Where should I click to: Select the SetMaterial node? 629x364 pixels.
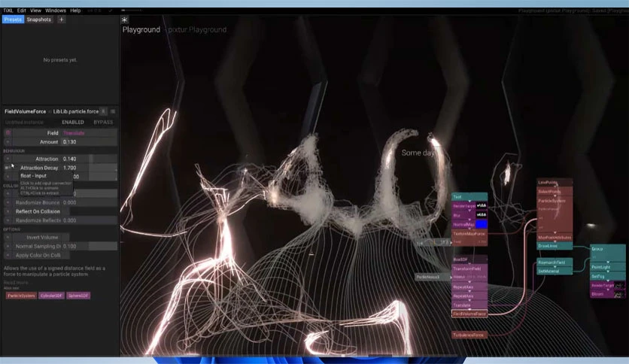click(555, 271)
